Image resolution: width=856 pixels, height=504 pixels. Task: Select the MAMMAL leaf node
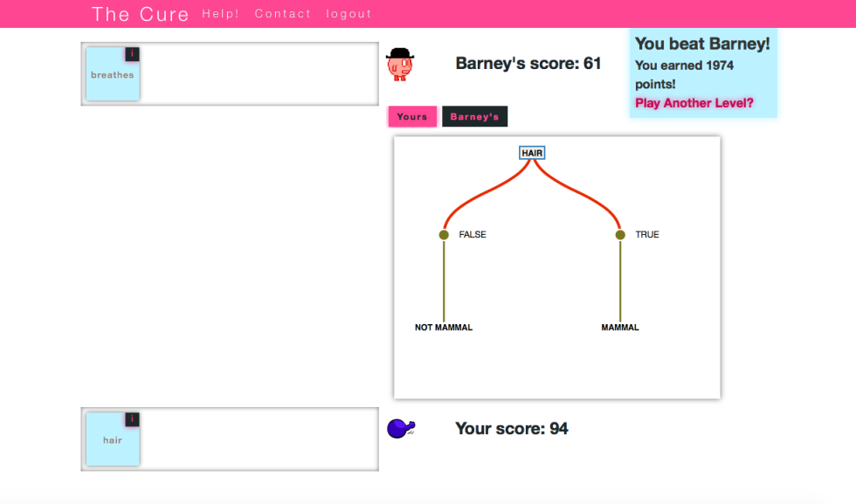pos(620,328)
